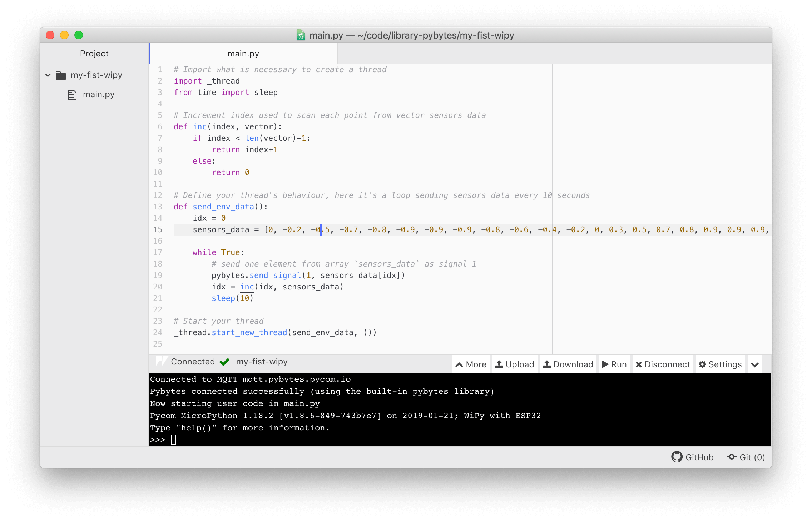Run the current file on device

point(614,364)
